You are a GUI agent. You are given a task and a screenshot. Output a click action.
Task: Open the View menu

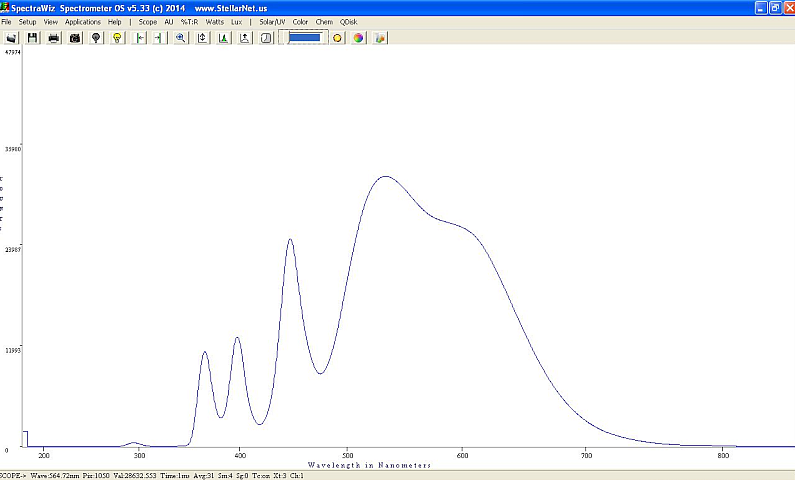[x=51, y=22]
